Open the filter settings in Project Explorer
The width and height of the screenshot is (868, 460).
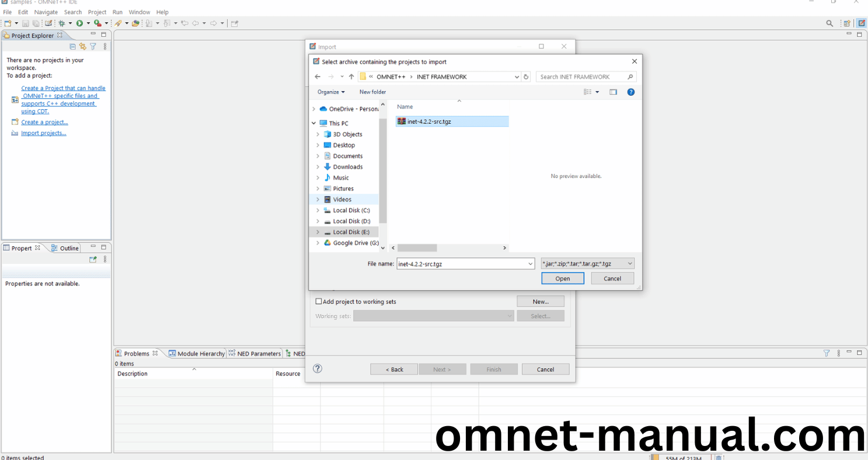[x=93, y=46]
